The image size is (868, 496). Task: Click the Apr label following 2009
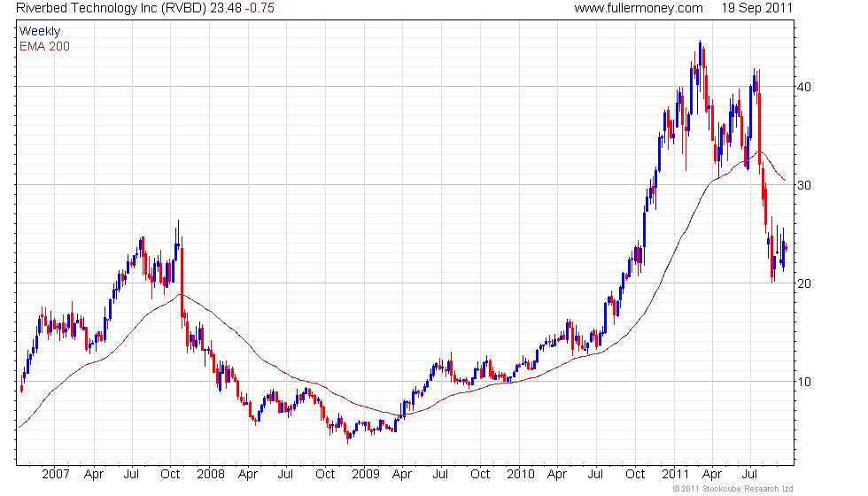pos(401,475)
